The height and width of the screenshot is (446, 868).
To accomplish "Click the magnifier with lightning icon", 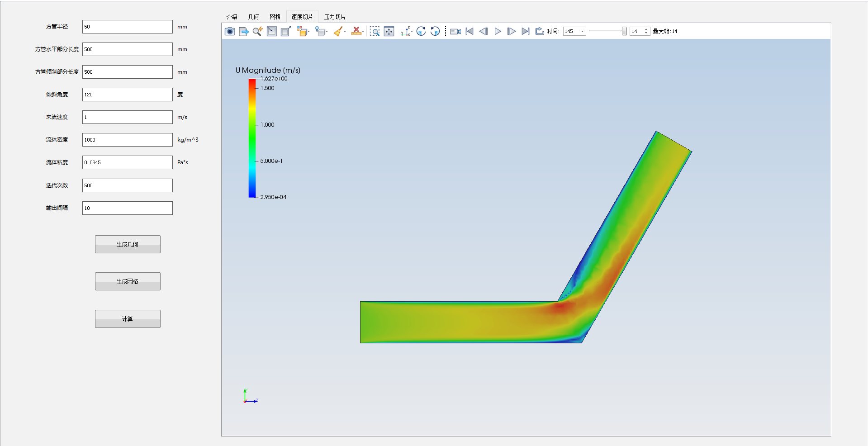I will tap(258, 31).
